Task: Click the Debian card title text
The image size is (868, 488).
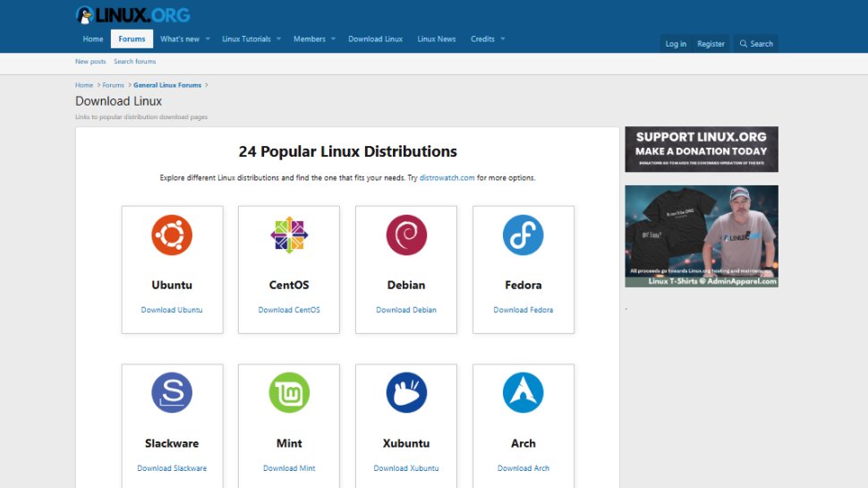Action: tap(406, 285)
